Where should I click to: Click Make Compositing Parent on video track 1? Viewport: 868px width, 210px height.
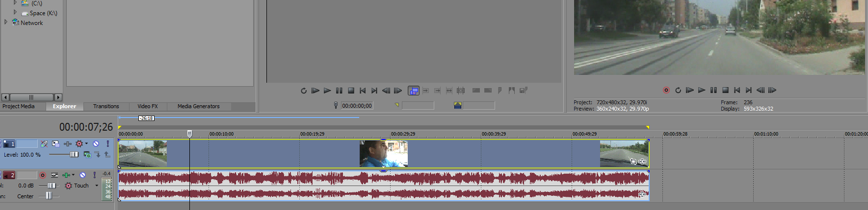(107, 155)
